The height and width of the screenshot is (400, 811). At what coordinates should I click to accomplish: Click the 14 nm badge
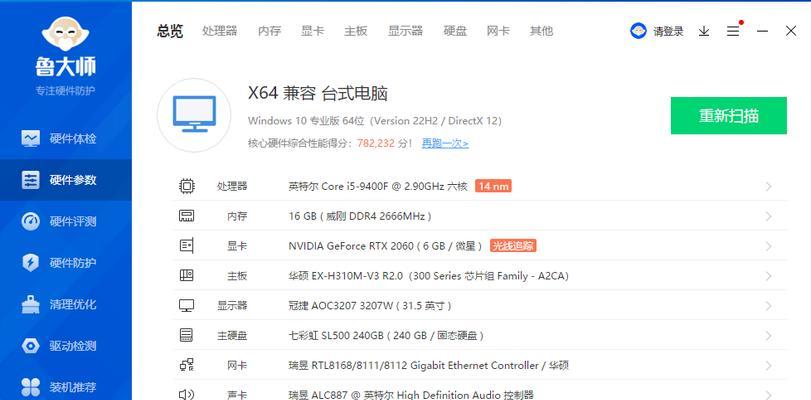(493, 186)
